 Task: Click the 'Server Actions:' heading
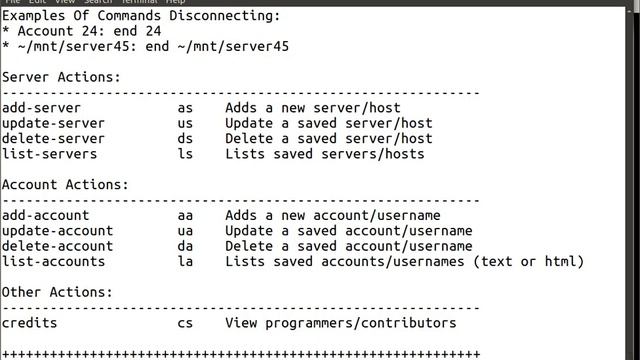[x=61, y=77]
